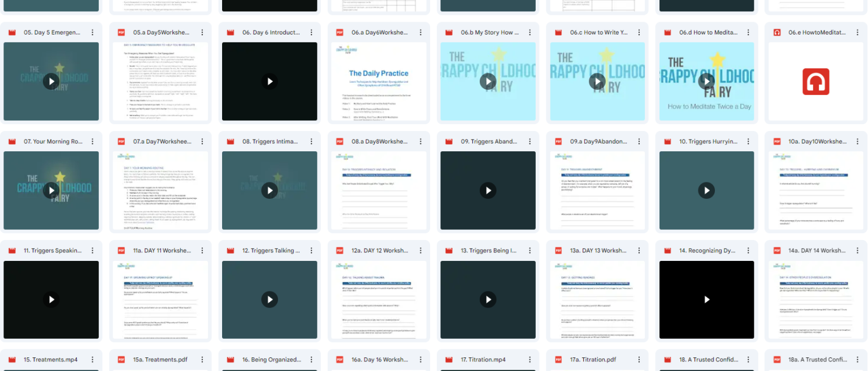
Task: Open the 06.a Day6Worksheet Daily Practice thumbnail
Action: 379,81
